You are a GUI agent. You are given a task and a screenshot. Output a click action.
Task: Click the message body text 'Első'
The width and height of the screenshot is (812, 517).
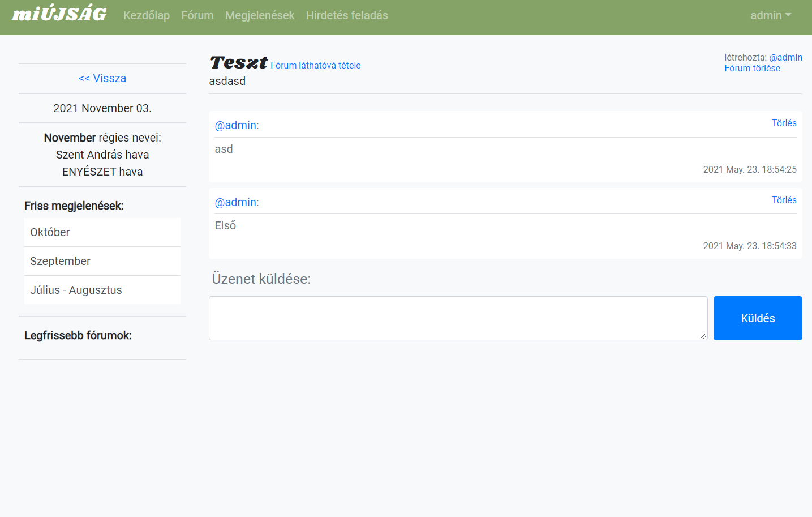(225, 225)
